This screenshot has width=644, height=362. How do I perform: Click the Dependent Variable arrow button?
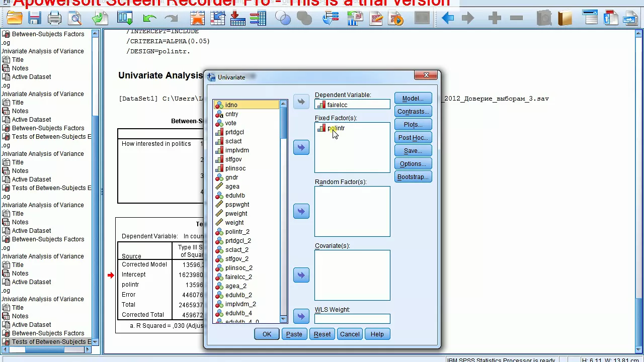click(301, 102)
